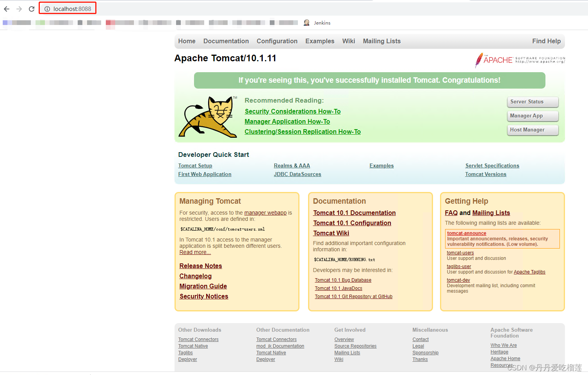The height and width of the screenshot is (375, 588).
Task: Open Tomcat 10.1 Configuration link
Action: point(352,223)
